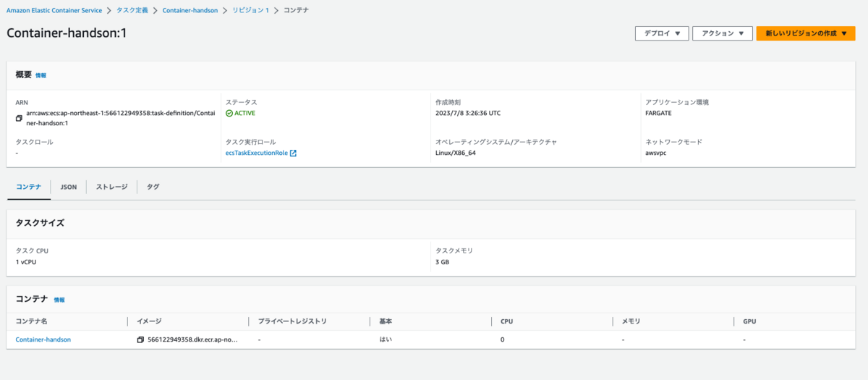868x380 pixels.
Task: Open Container-handson breadcrumb link
Action: point(190,11)
